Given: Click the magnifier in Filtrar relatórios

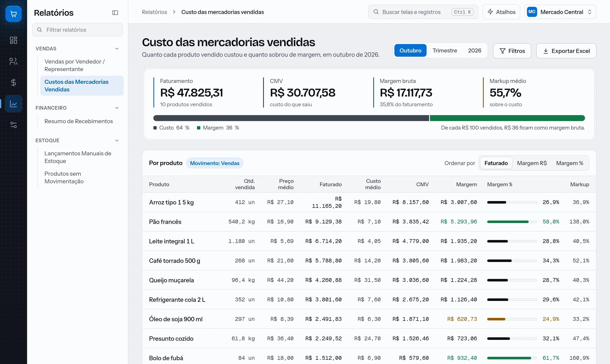Looking at the screenshot, I should pos(39,30).
